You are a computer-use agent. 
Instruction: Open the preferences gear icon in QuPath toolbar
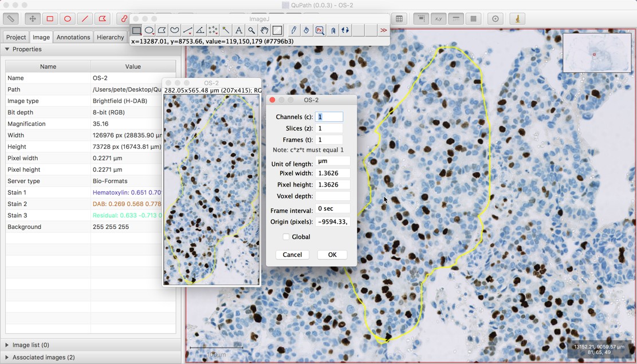coord(496,19)
